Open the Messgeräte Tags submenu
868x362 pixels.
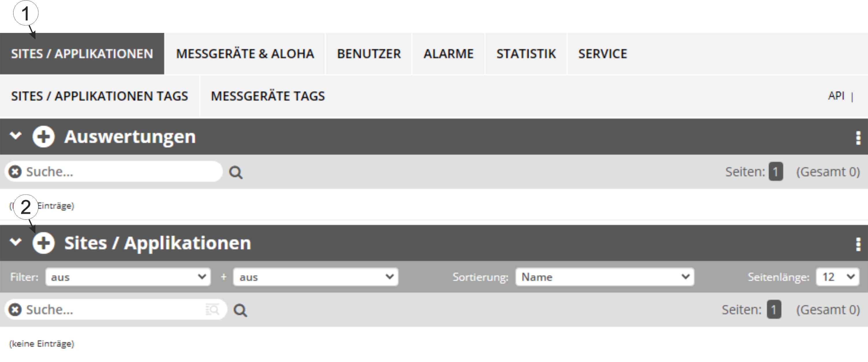tap(268, 96)
